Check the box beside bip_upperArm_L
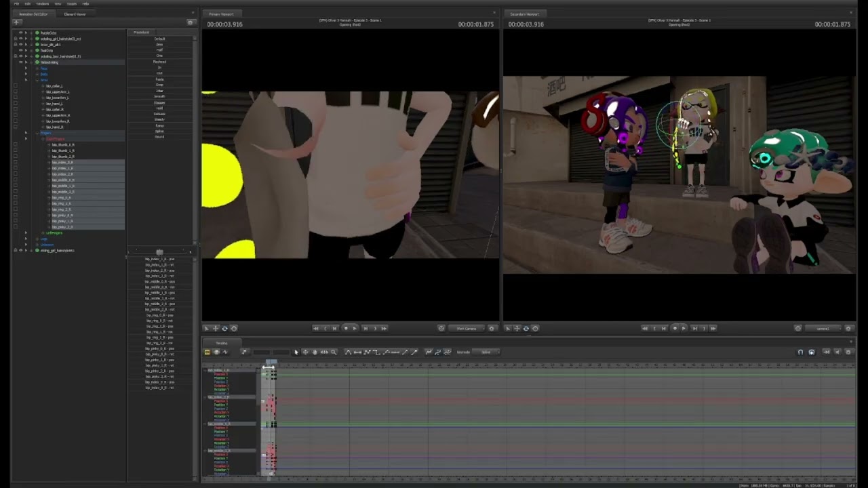 tap(16, 92)
